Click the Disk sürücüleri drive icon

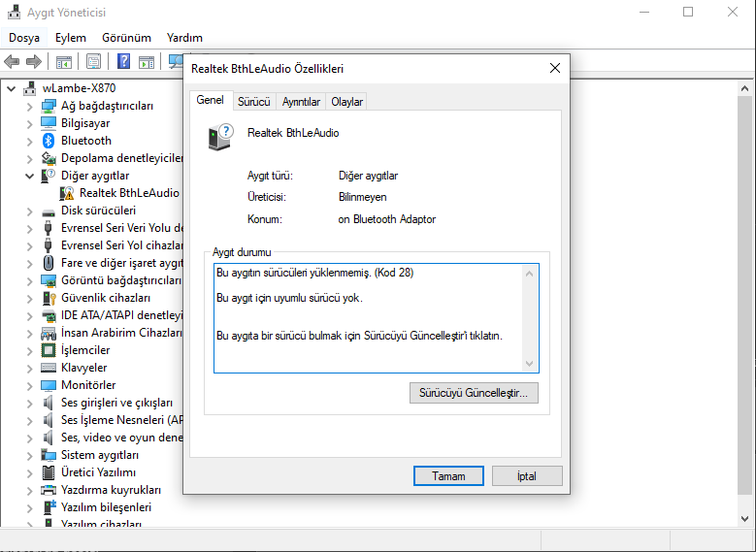coord(49,212)
